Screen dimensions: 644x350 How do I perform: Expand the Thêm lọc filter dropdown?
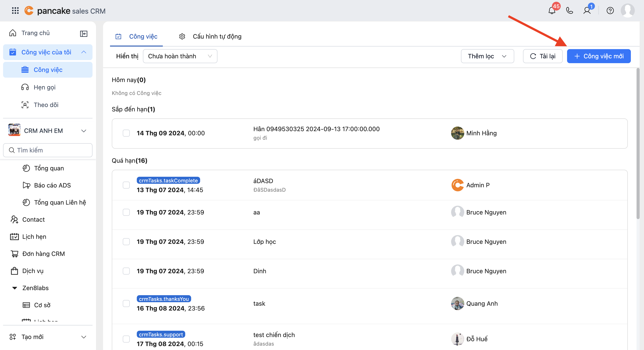point(487,56)
